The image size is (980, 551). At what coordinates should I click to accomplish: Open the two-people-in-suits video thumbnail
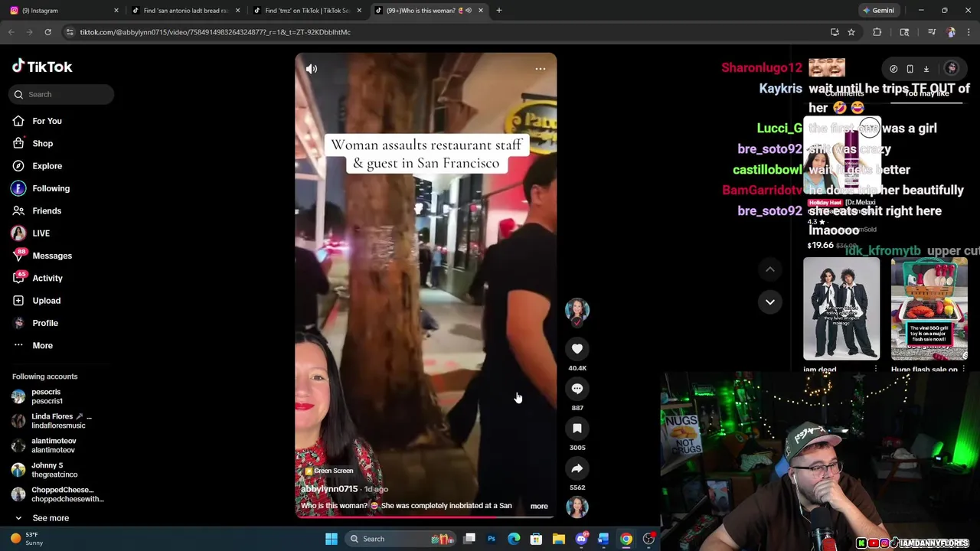tap(841, 308)
